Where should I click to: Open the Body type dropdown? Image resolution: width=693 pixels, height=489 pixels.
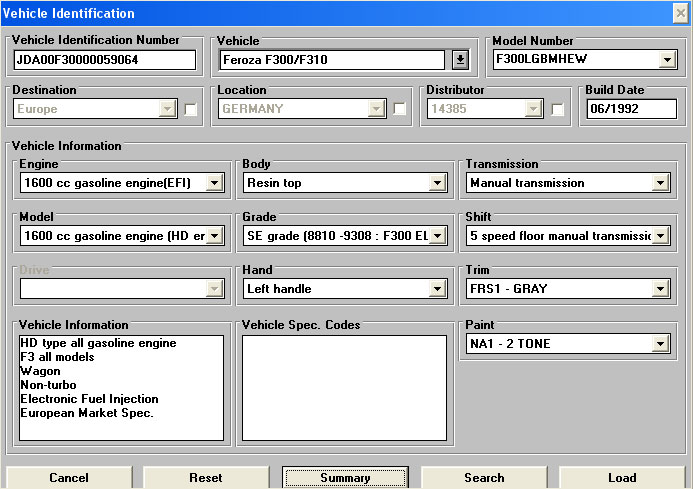(x=437, y=183)
